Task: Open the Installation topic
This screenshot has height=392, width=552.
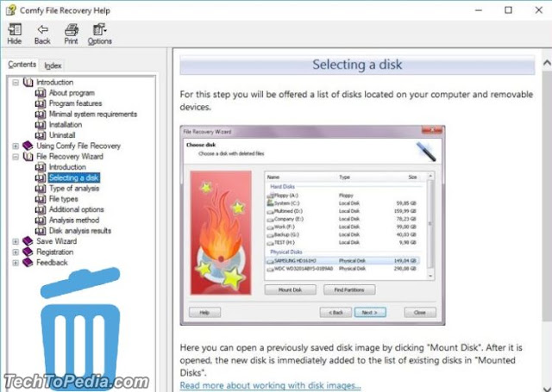Action: pyautogui.click(x=66, y=124)
